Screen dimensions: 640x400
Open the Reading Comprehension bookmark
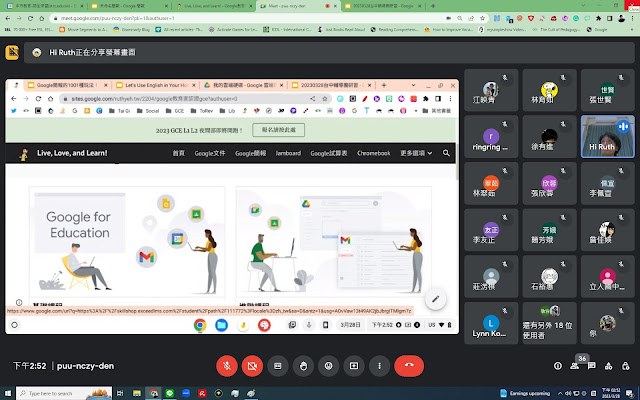(394, 29)
